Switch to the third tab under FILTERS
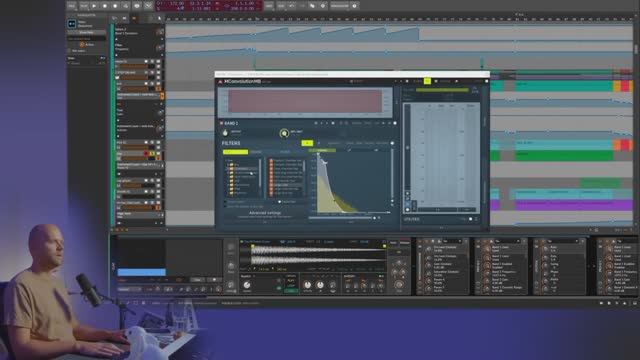 (x=285, y=152)
